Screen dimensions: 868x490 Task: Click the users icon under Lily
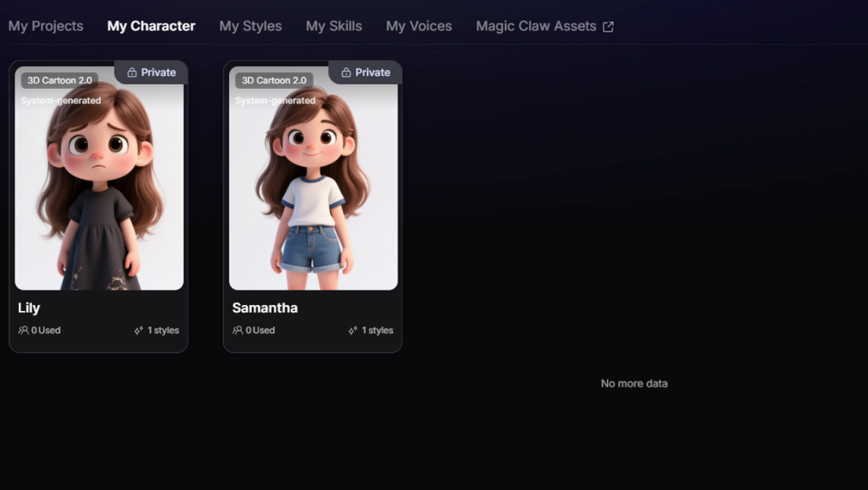click(23, 330)
